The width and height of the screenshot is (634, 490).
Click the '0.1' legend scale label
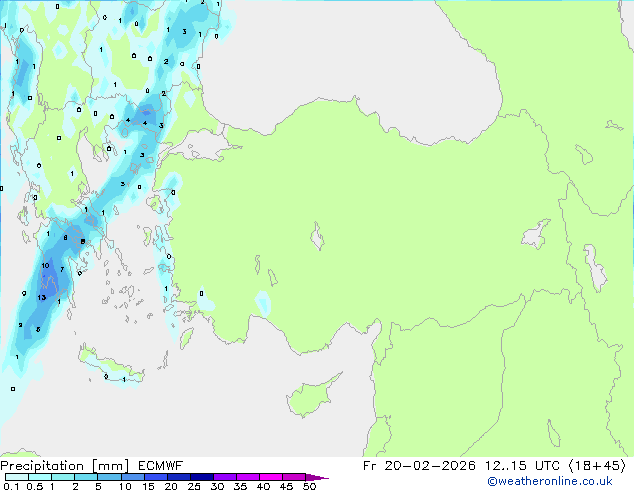pyautogui.click(x=11, y=486)
